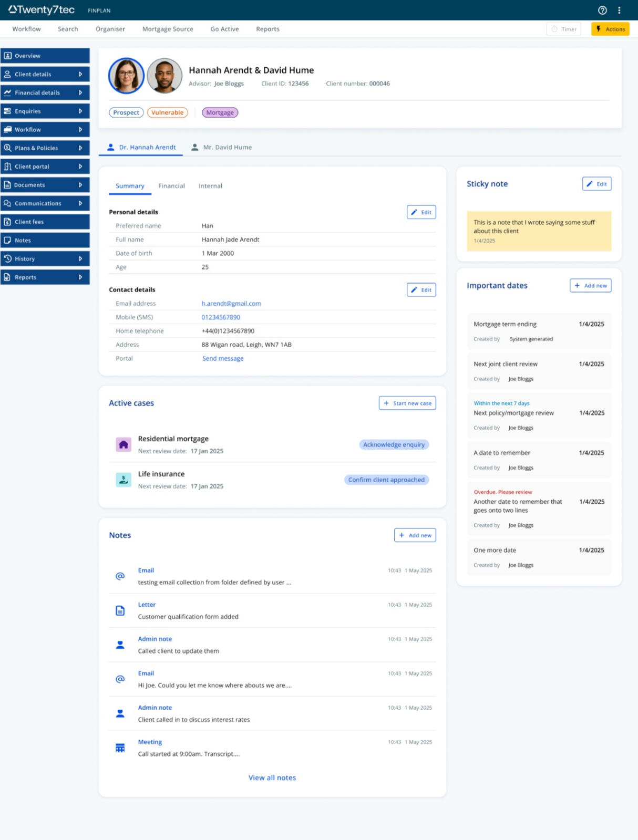Open the vertical three-dot menu in header
The height and width of the screenshot is (840, 638).
click(619, 11)
